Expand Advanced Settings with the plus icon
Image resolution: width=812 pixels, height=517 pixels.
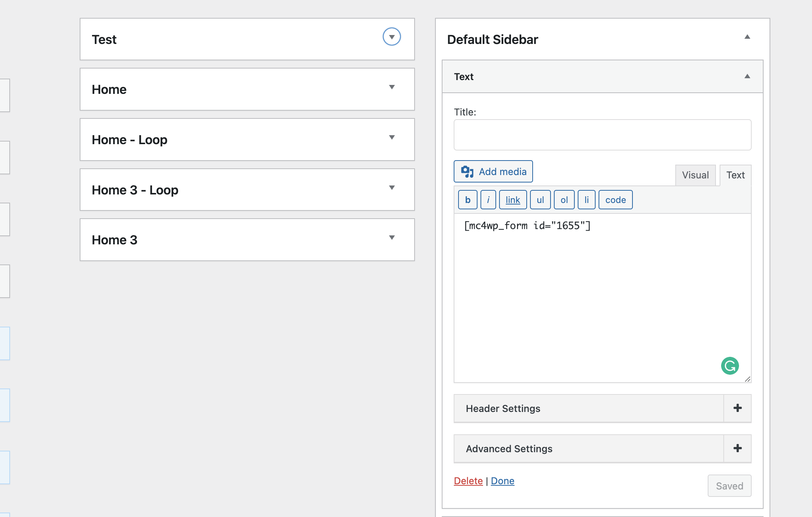738,448
